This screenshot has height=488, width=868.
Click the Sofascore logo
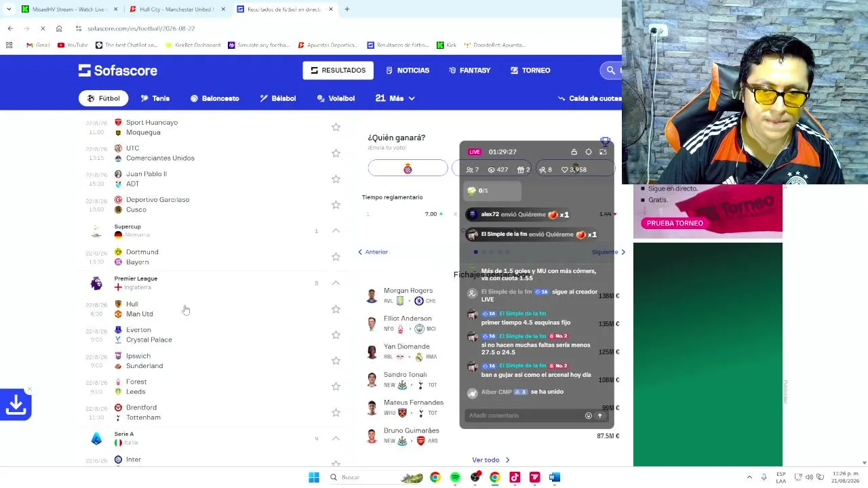pos(118,70)
